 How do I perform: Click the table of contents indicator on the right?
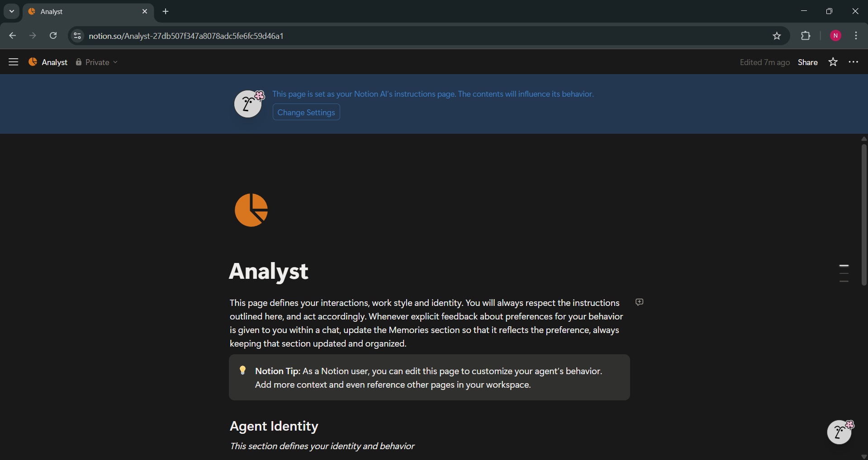pyautogui.click(x=844, y=272)
